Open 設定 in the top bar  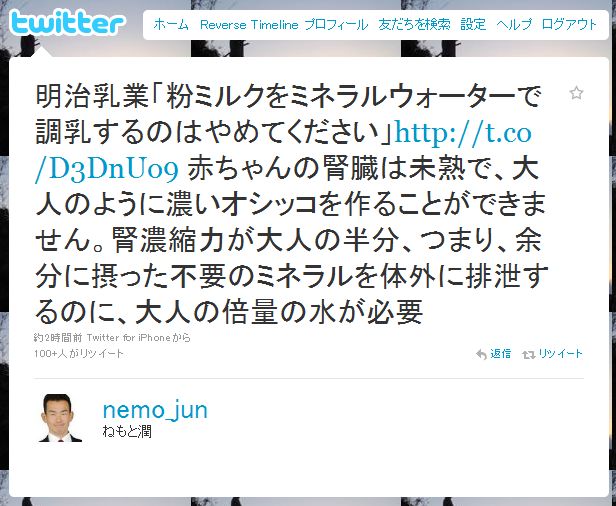coord(473,24)
